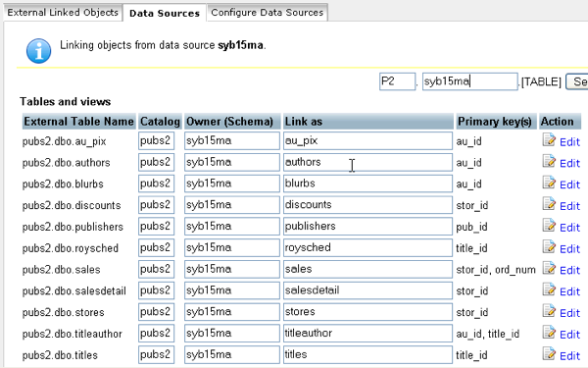Image resolution: width=588 pixels, height=368 pixels.
Task: Click the Edit link for sales row
Action: click(569, 270)
